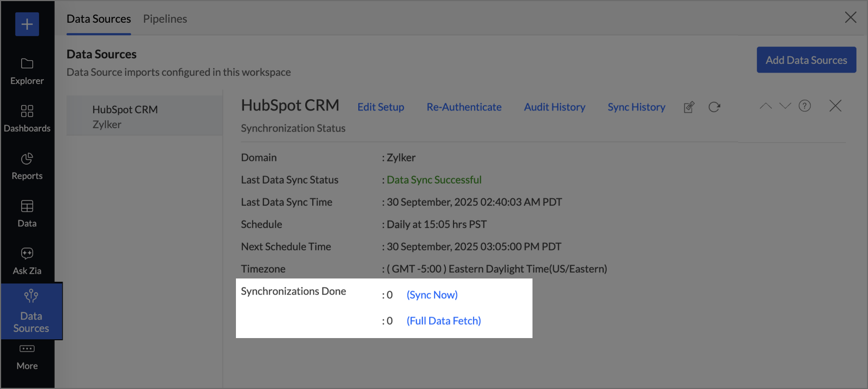
Task: Go to next data source with down chevron
Action: point(785,106)
